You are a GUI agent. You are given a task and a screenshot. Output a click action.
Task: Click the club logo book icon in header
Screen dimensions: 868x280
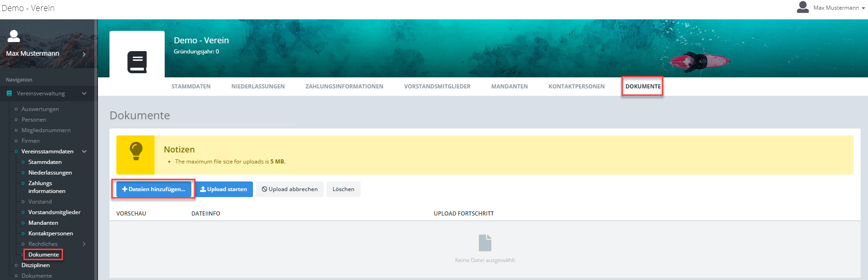[137, 62]
